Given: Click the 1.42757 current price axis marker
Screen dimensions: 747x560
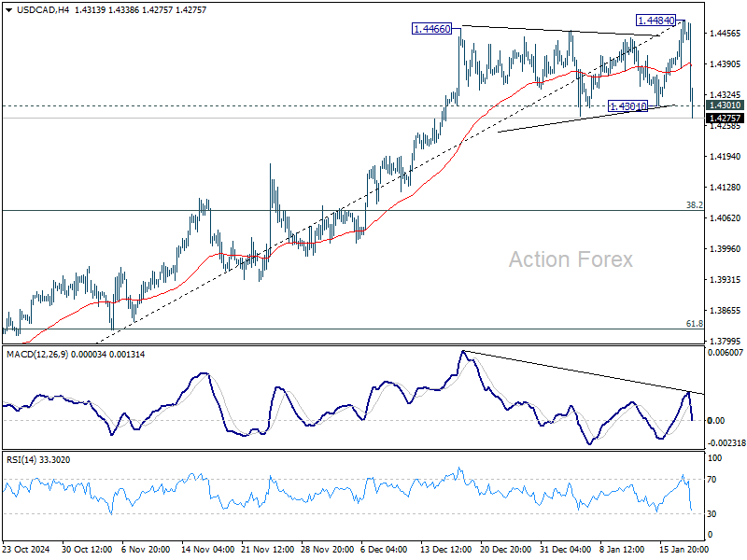Looking at the screenshot, I should pos(725,119).
